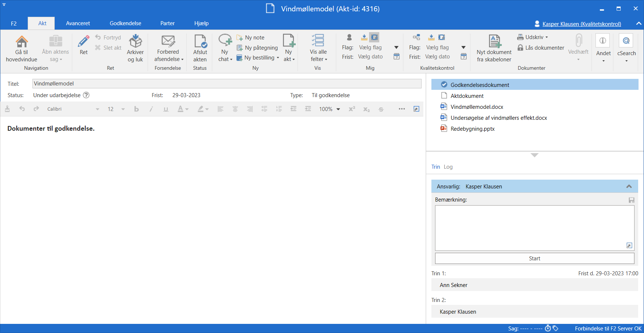Pop out the editor window icon
The image size is (644, 333).
[x=416, y=109]
